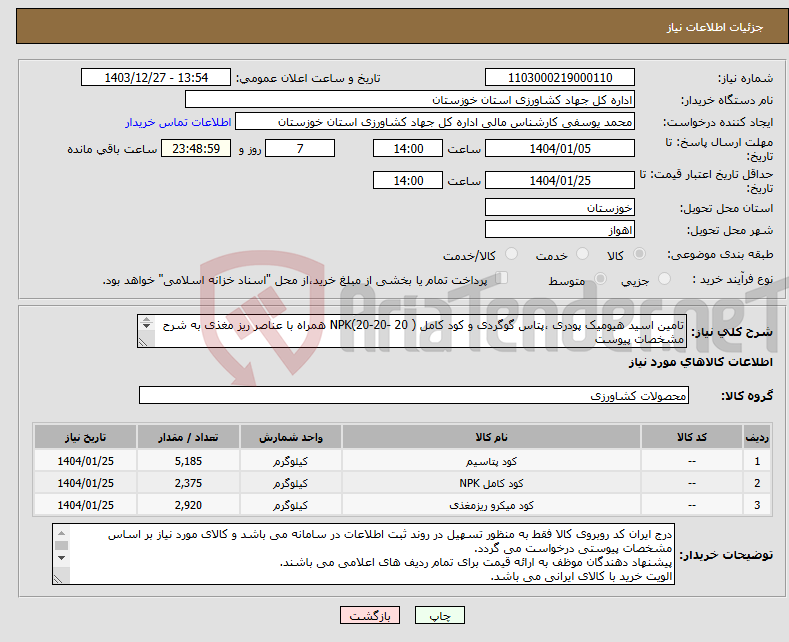Click the ایجاد کننده درخواست field
This screenshot has width=789, height=642.
point(435,122)
